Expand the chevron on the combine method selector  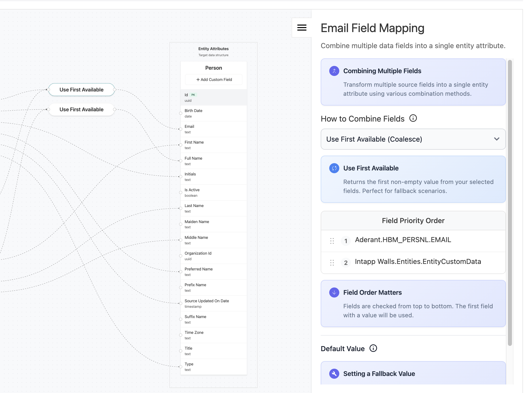point(496,139)
